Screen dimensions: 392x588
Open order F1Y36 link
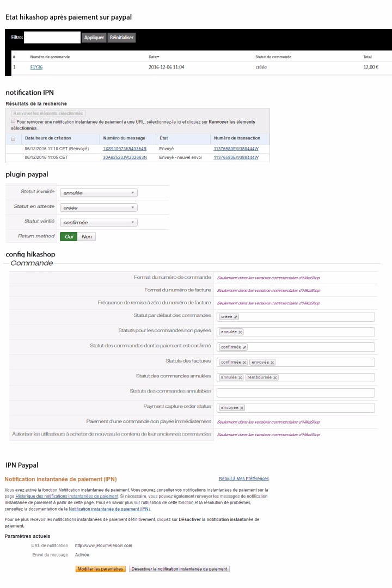coord(36,68)
